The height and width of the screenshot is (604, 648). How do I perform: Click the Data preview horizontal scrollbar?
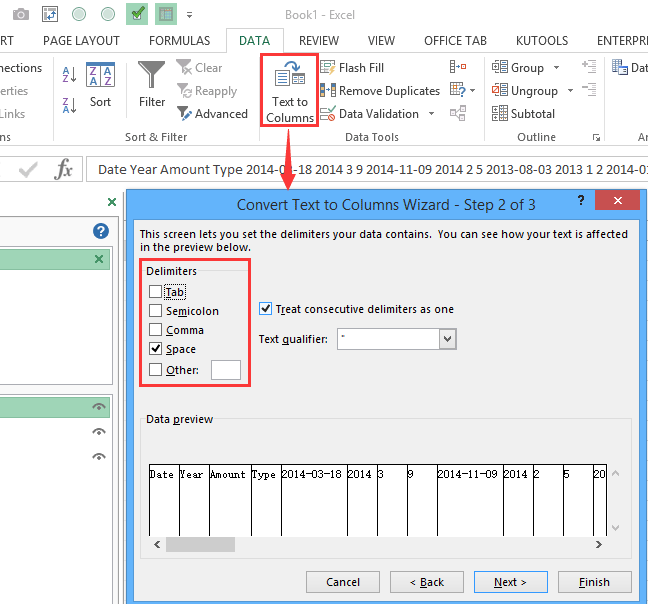[x=200, y=544]
